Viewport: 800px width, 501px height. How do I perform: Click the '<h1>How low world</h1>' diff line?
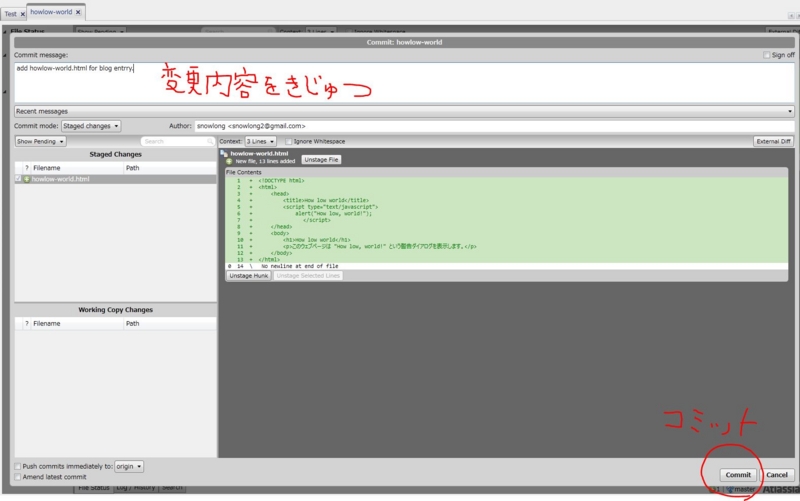pos(316,240)
